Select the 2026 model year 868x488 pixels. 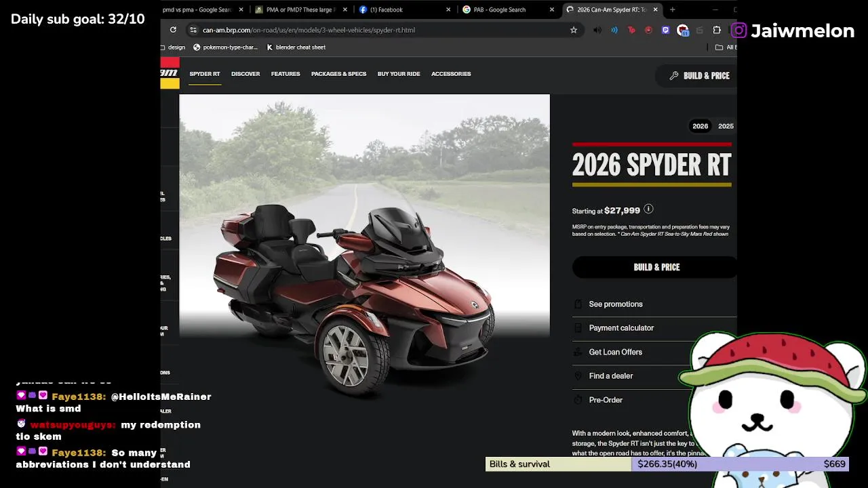[700, 126]
